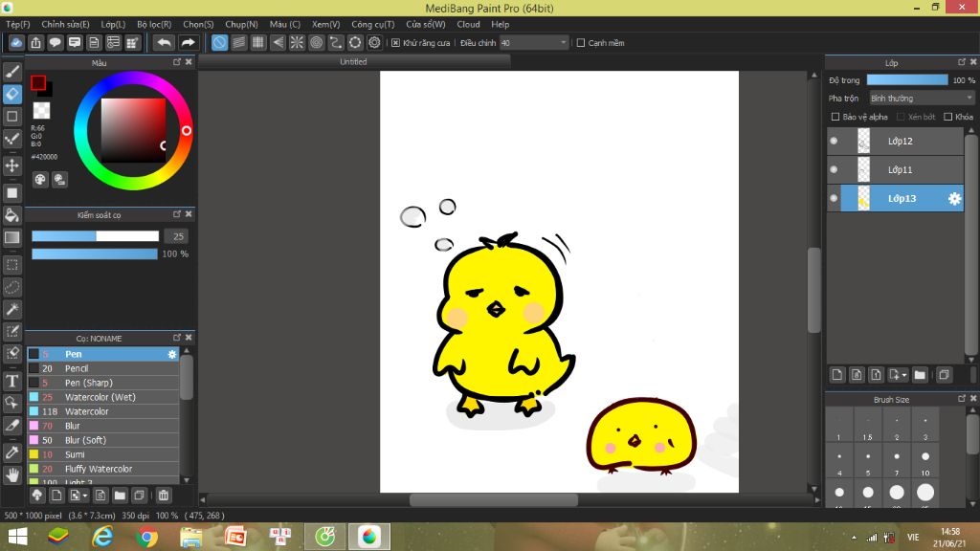Open the Chỉnh sửa(E) menu
The image size is (980, 551).
pyautogui.click(x=66, y=24)
